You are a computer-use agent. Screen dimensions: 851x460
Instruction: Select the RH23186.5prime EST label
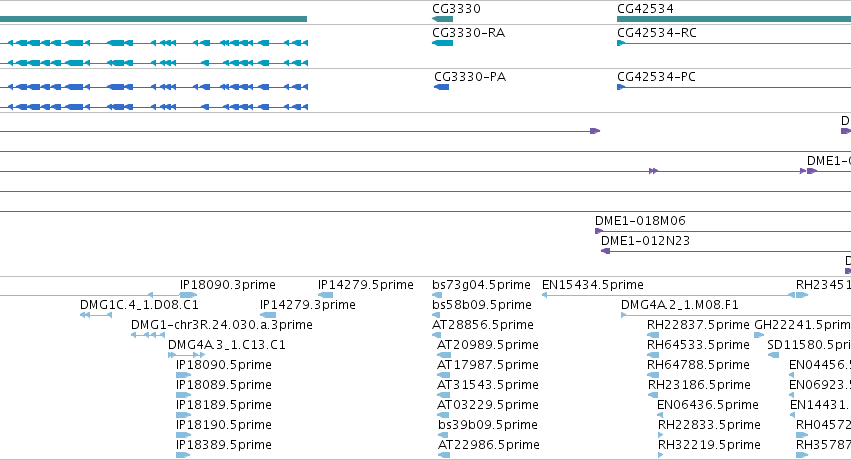point(699,385)
